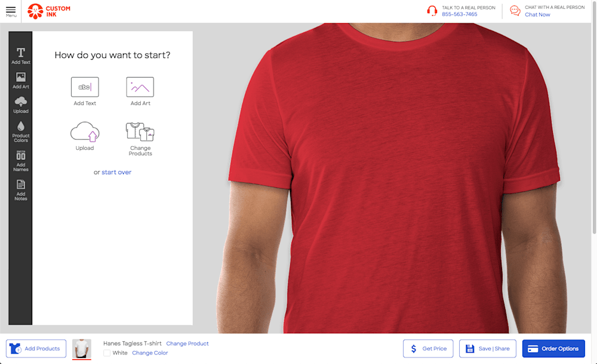The height and width of the screenshot is (364, 597).
Task: Open Add Notes in the sidebar
Action: pyautogui.click(x=21, y=190)
